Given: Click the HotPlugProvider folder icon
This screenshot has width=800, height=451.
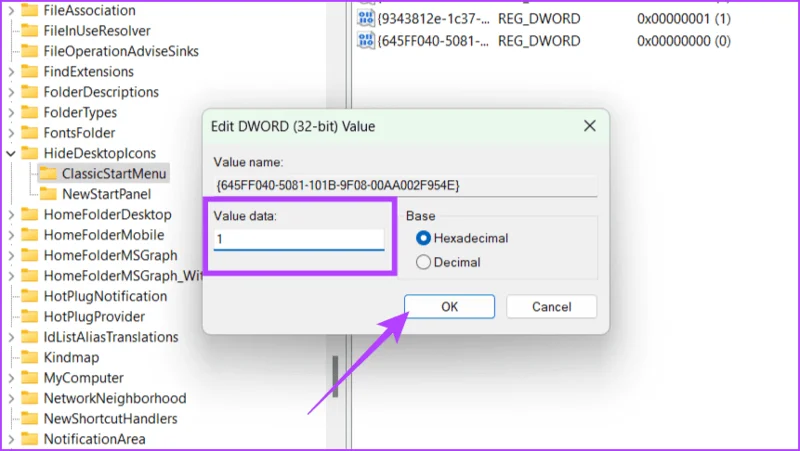Looking at the screenshot, I should 30,316.
